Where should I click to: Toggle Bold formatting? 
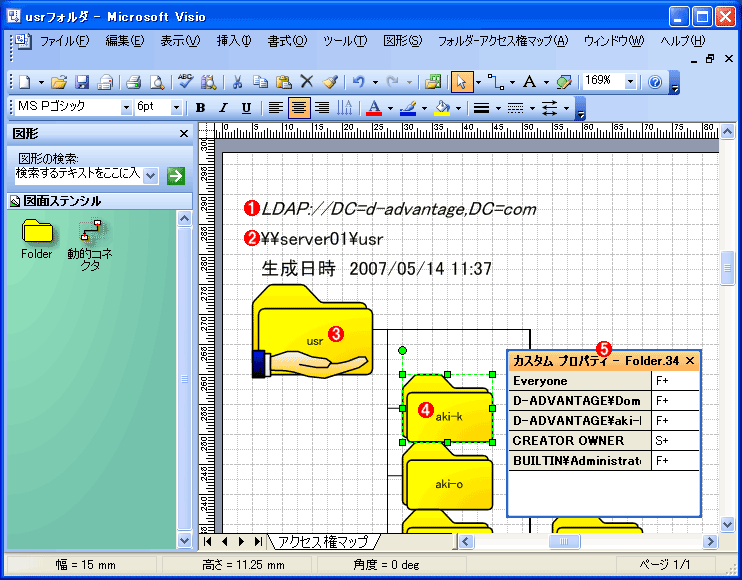[200, 108]
